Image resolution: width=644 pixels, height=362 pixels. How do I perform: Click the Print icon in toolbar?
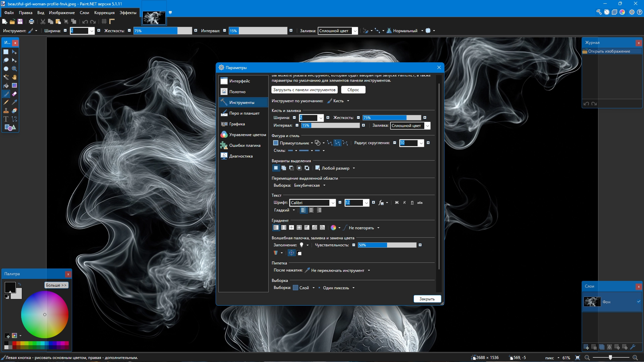32,21
